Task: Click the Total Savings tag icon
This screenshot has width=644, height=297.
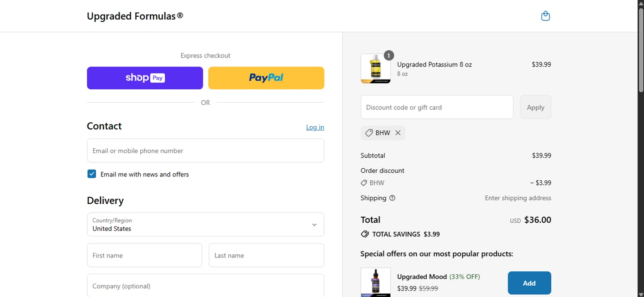Action: point(365,234)
